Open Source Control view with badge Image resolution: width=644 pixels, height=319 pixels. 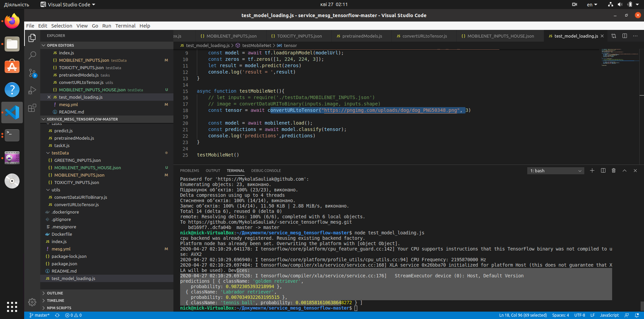(x=32, y=73)
